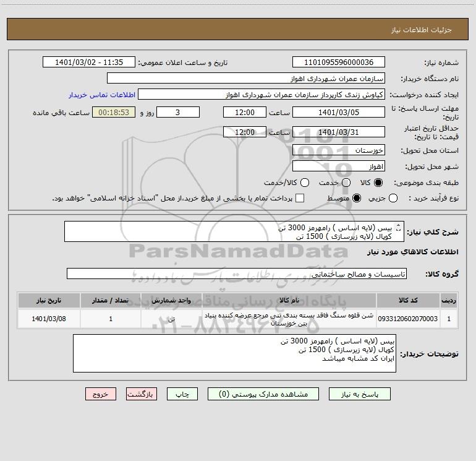Click the تاریخ نیاز column header
The height and width of the screenshot is (461, 476).
click(x=49, y=300)
